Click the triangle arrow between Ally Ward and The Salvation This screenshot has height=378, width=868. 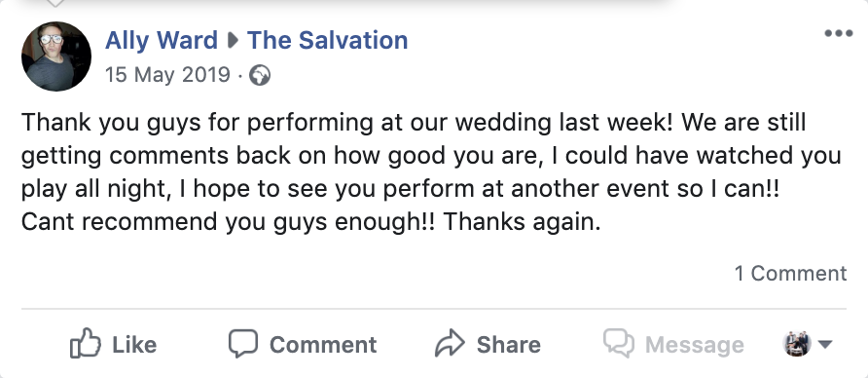click(x=233, y=41)
